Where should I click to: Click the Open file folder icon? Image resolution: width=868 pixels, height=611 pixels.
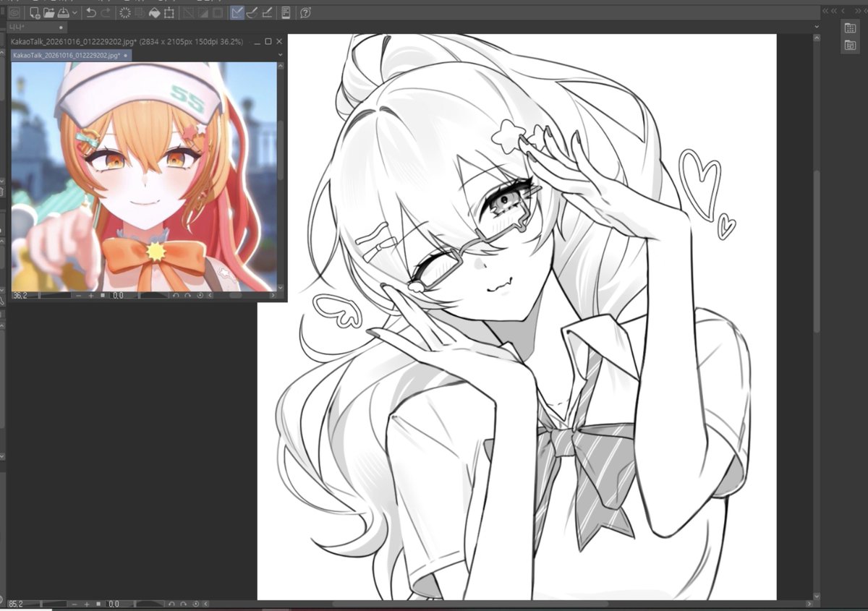(x=49, y=12)
